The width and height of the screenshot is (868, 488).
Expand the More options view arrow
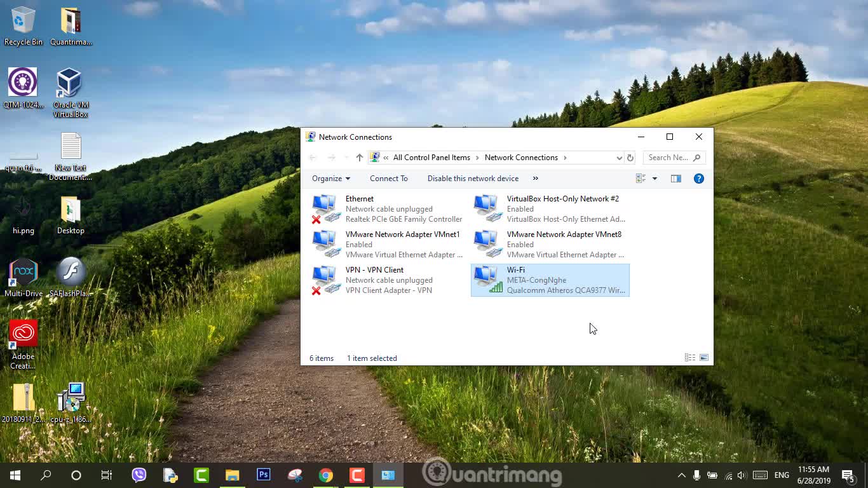654,179
